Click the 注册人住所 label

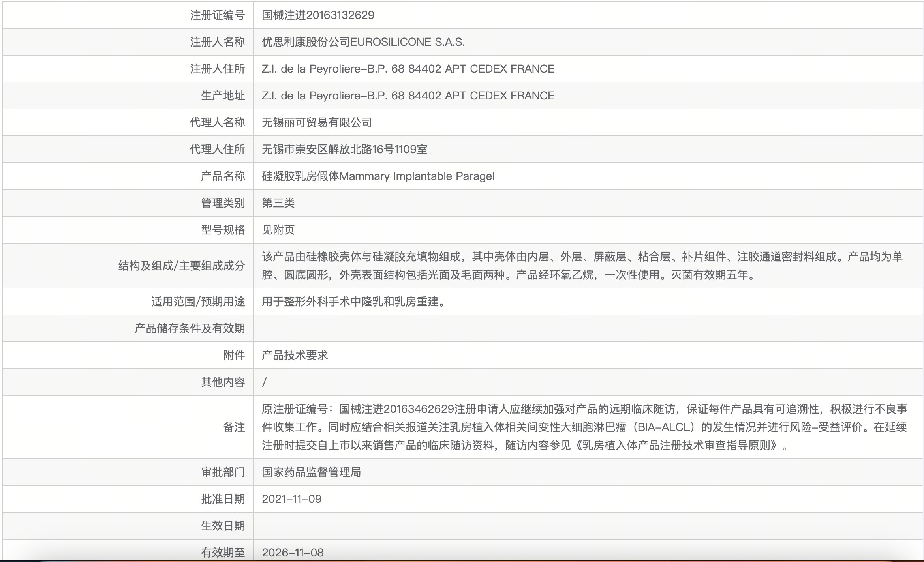click(218, 69)
